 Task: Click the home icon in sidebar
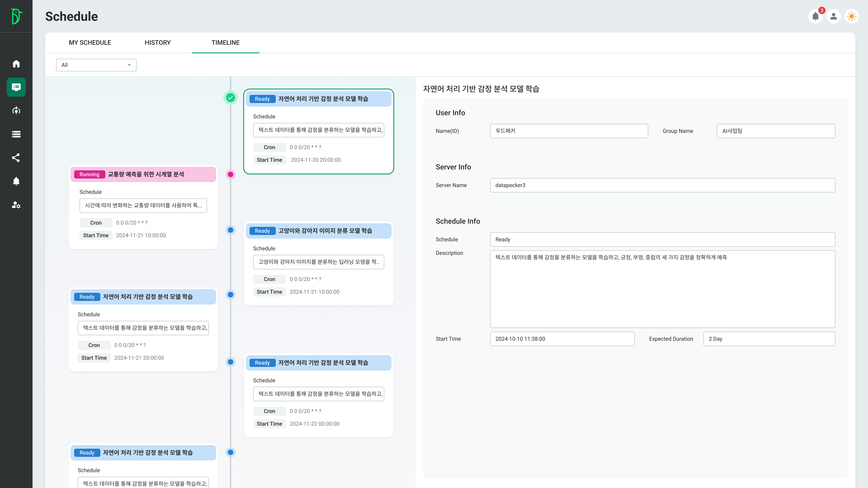pos(16,64)
